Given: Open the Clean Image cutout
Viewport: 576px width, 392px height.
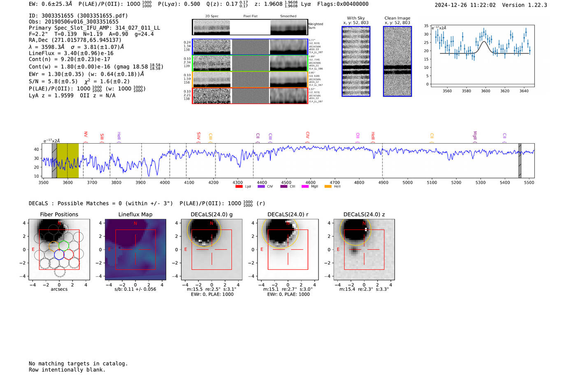Looking at the screenshot, I should click(x=397, y=61).
